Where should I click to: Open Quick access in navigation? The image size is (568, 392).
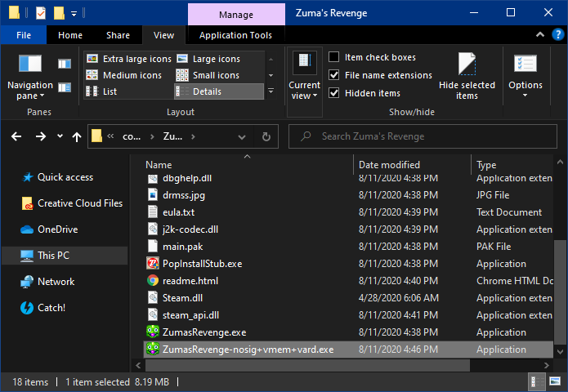[x=65, y=177]
